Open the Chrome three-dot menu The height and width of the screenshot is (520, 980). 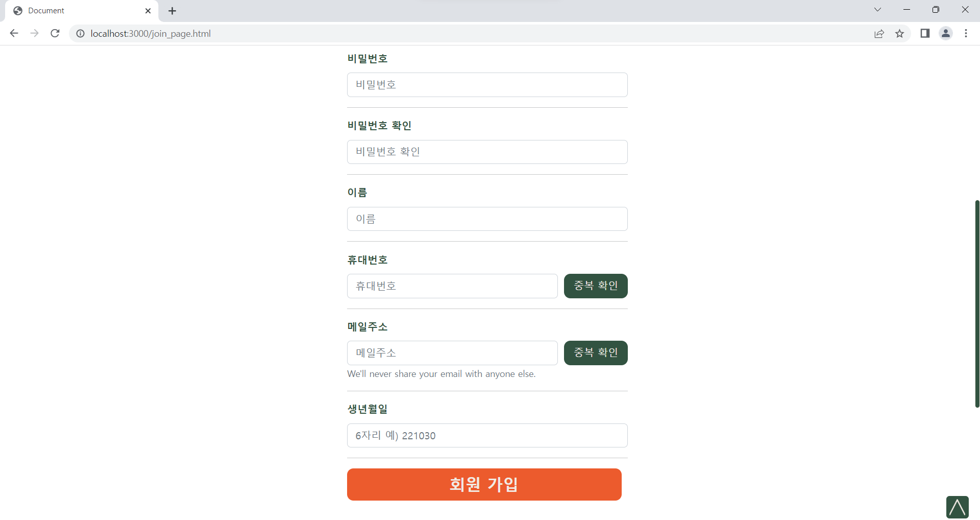pos(966,33)
